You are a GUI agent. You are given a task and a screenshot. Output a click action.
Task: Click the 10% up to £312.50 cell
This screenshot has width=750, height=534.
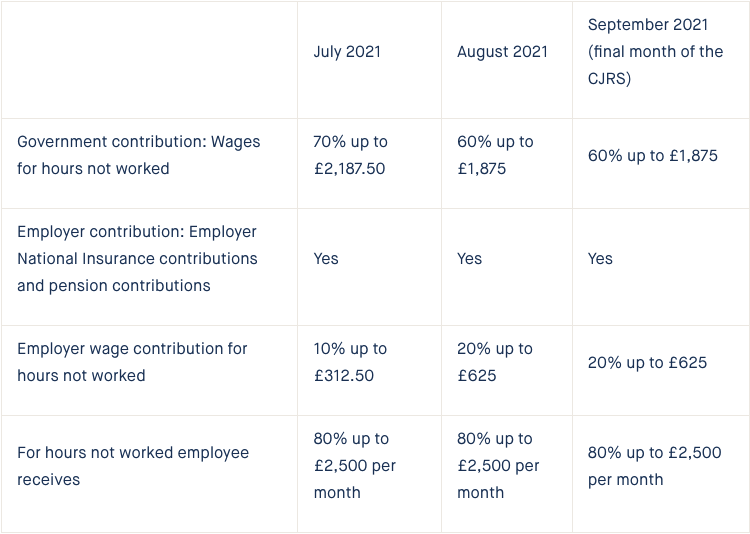click(x=350, y=362)
